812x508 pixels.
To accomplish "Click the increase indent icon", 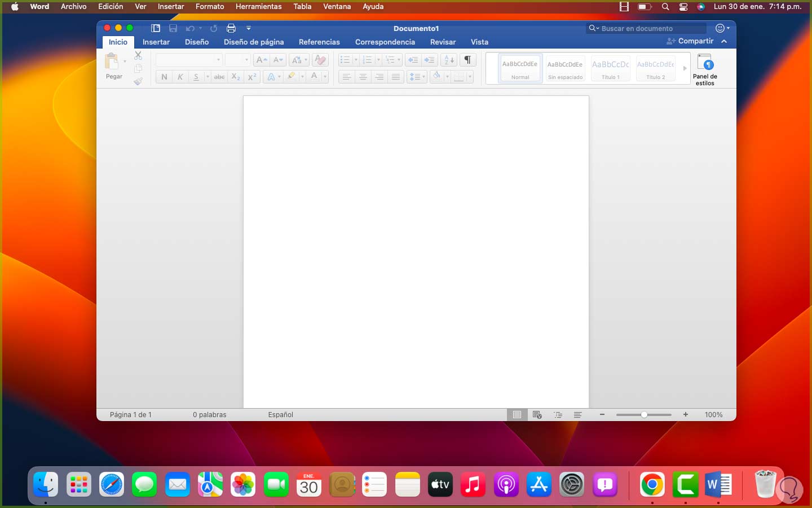I will [x=430, y=60].
